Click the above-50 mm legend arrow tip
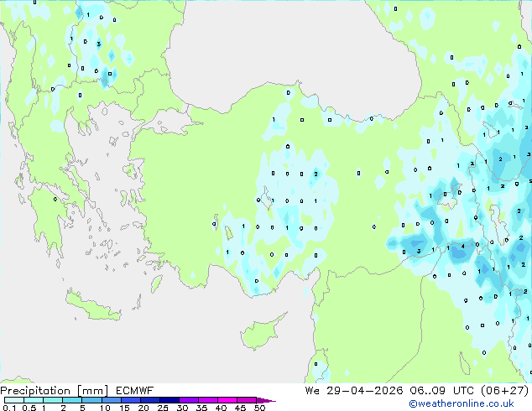The height and width of the screenshot is (411, 532). 266,400
